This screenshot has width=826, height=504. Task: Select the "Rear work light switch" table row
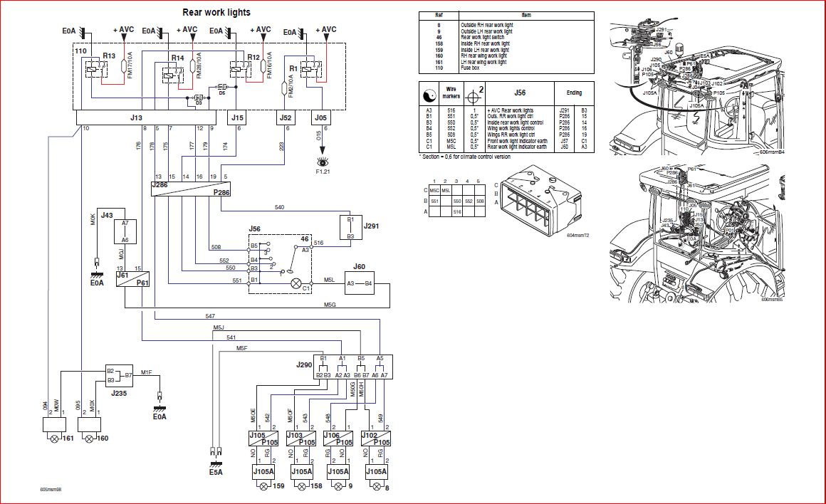click(x=506, y=38)
